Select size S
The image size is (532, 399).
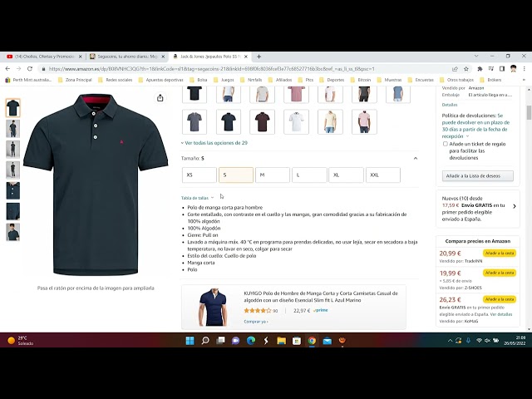tap(236, 175)
